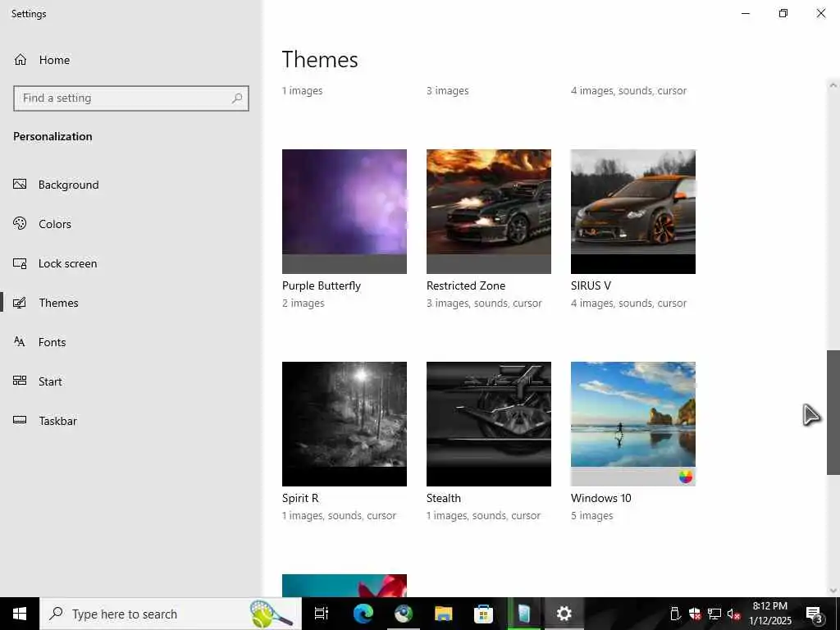
Task: Apply the Stealth theme thumbnail
Action: coord(489,424)
